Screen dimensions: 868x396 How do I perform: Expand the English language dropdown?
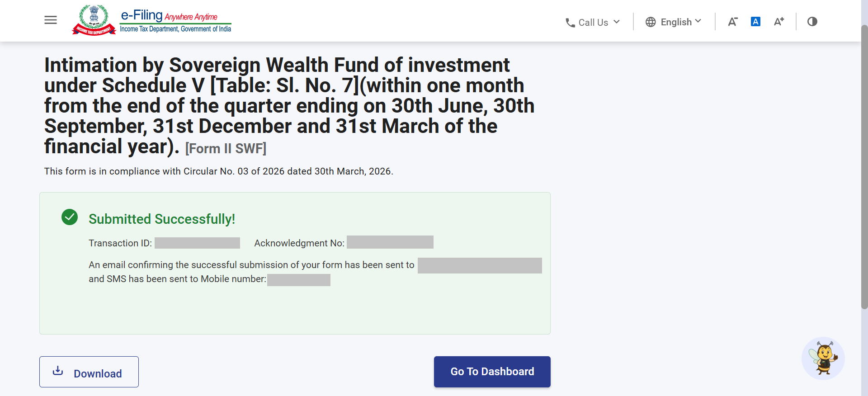pos(674,22)
